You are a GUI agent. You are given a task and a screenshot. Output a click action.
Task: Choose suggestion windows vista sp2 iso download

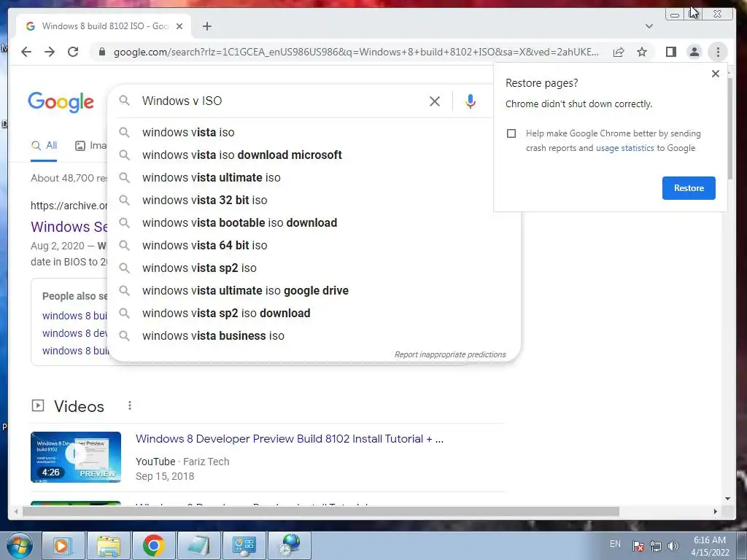pyautogui.click(x=314, y=314)
